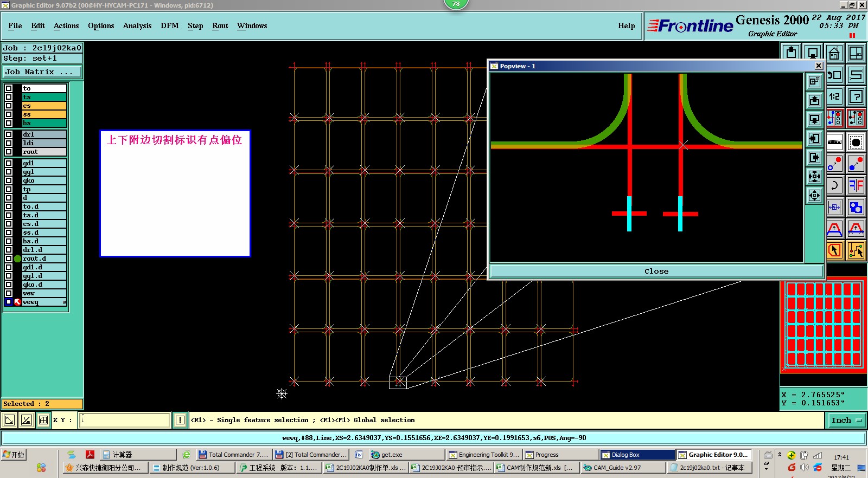Click Popview pan-right arrow icon
This screenshot has height=478, width=868.
(x=814, y=157)
